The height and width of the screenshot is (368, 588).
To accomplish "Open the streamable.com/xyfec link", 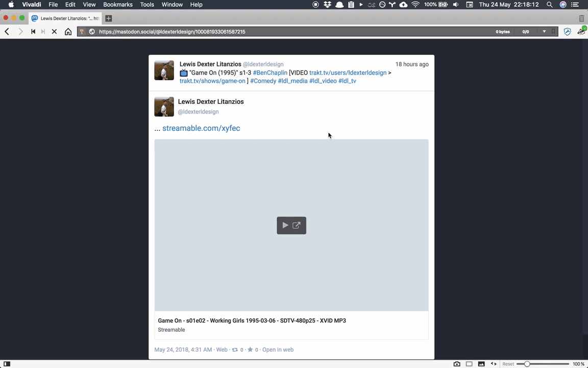I will tap(201, 128).
